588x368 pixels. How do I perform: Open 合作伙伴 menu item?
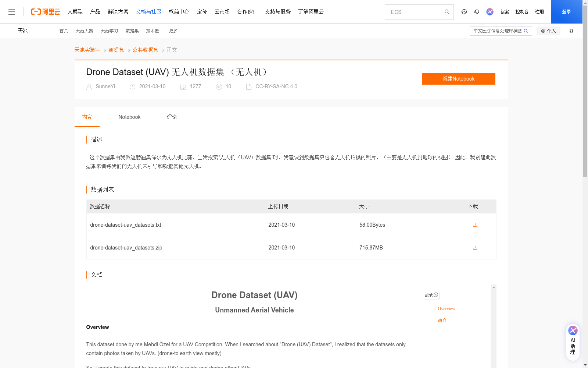pyautogui.click(x=247, y=12)
